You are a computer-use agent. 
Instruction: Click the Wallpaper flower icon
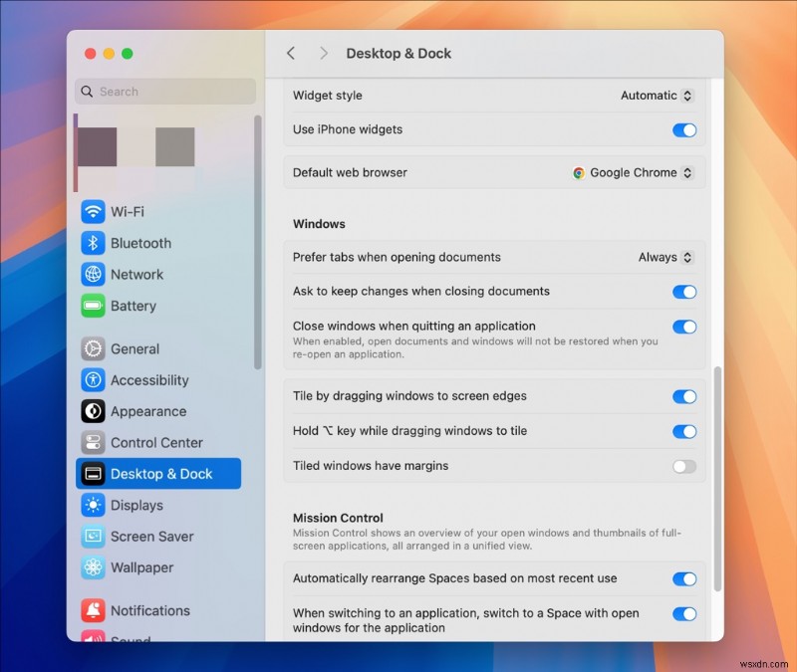pyautogui.click(x=93, y=567)
